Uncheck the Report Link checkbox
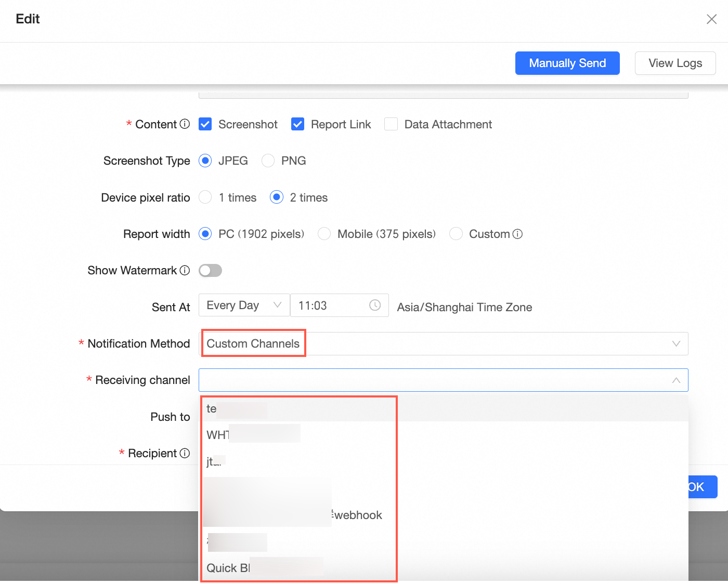 [297, 124]
